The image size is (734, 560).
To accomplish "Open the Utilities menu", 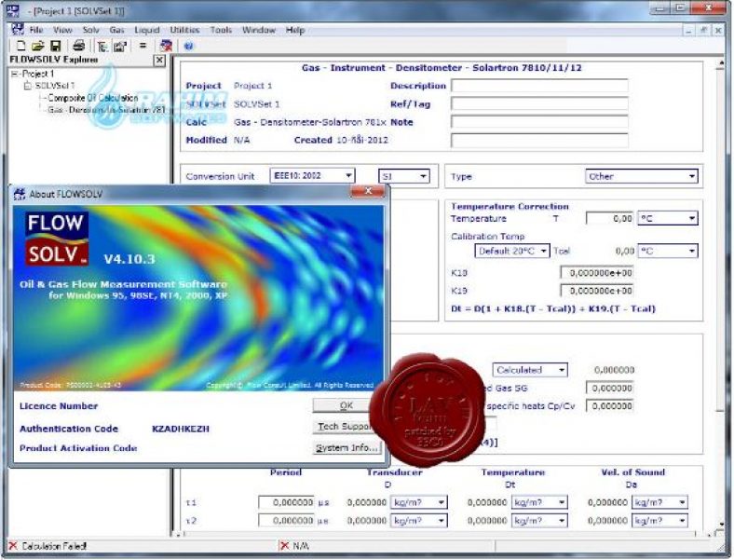I will pyautogui.click(x=183, y=30).
